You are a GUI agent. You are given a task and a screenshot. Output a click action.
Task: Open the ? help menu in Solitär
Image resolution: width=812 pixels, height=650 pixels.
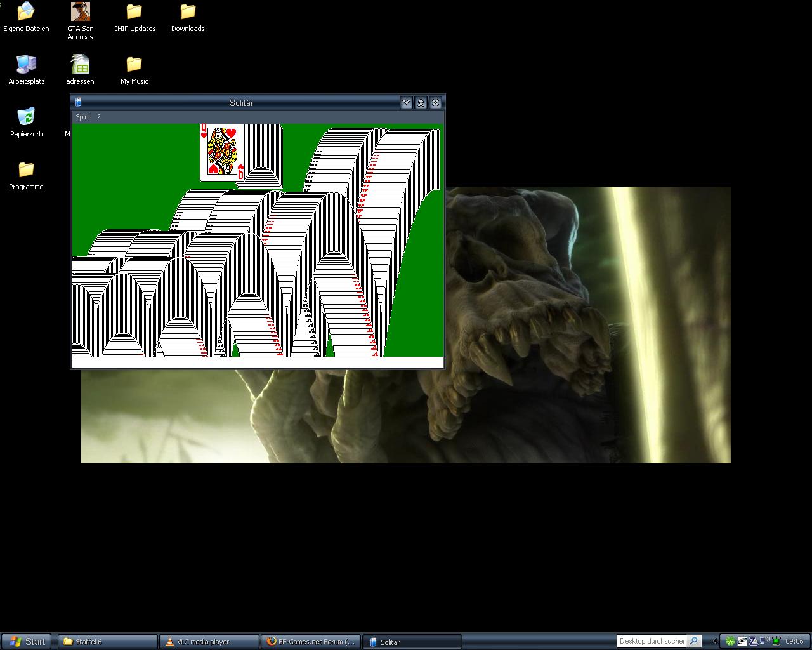98,117
